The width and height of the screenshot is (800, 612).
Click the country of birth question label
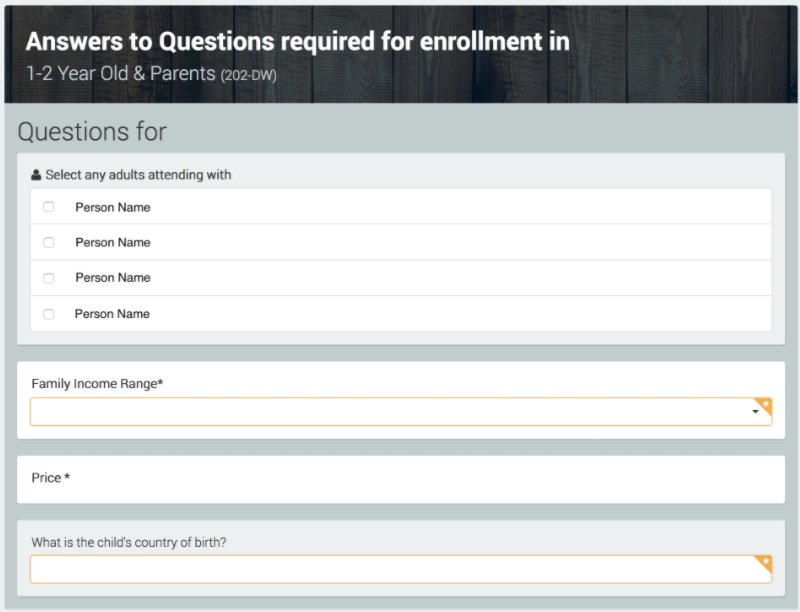129,542
